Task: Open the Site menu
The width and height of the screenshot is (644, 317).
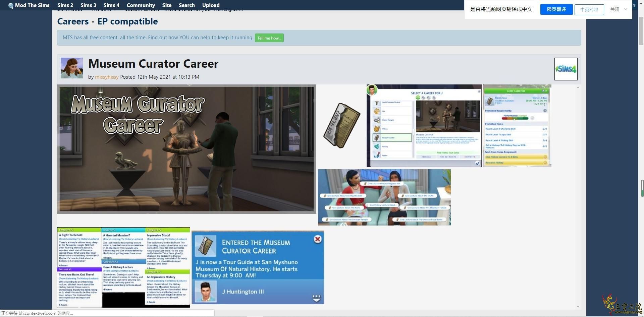Action: pos(167,5)
